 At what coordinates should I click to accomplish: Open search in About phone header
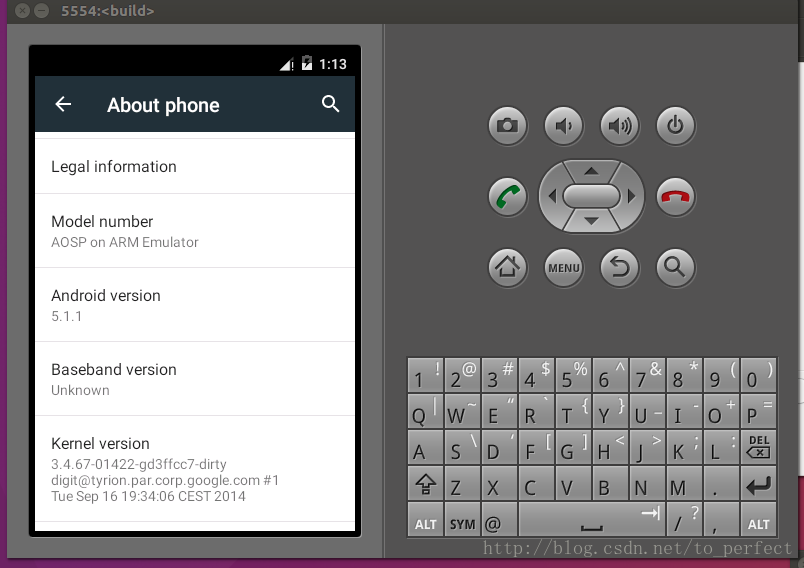pos(330,104)
